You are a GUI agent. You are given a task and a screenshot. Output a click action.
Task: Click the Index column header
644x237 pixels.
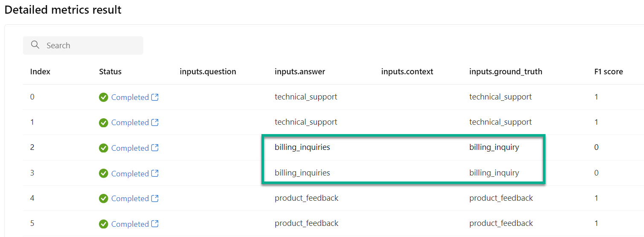(x=40, y=72)
